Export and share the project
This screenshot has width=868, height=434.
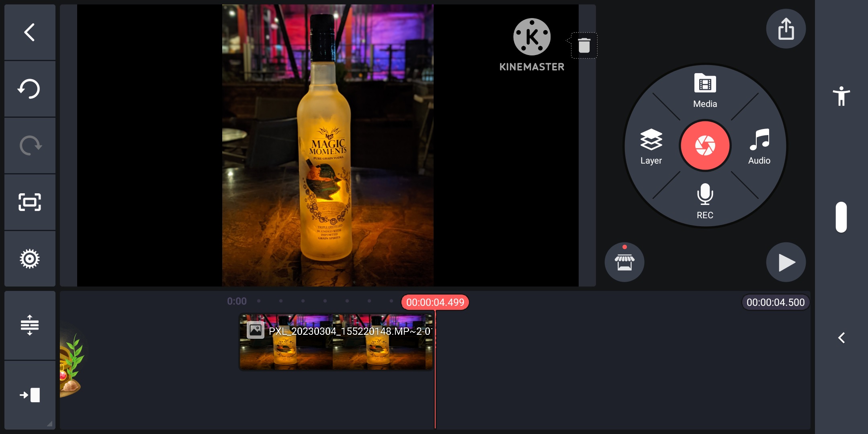click(x=786, y=29)
